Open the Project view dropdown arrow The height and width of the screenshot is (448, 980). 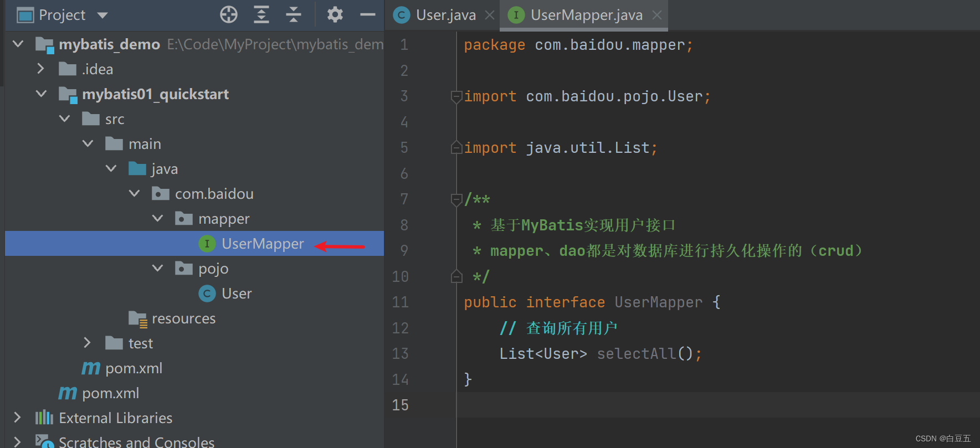click(102, 15)
